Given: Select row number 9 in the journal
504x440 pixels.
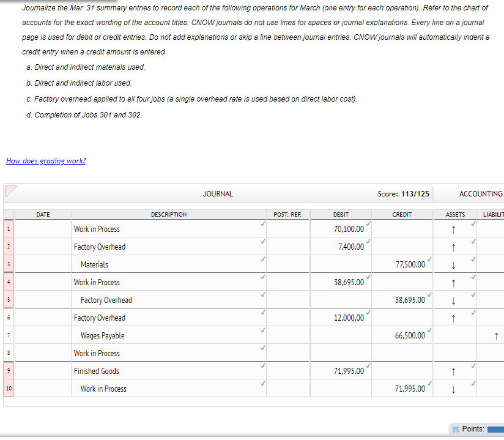Looking at the screenshot, I should pyautogui.click(x=9, y=370).
